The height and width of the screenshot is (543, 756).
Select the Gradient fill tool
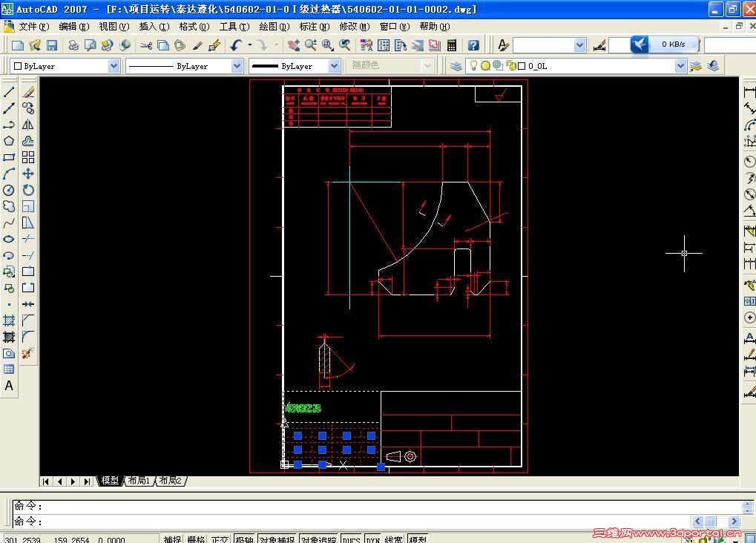9,337
